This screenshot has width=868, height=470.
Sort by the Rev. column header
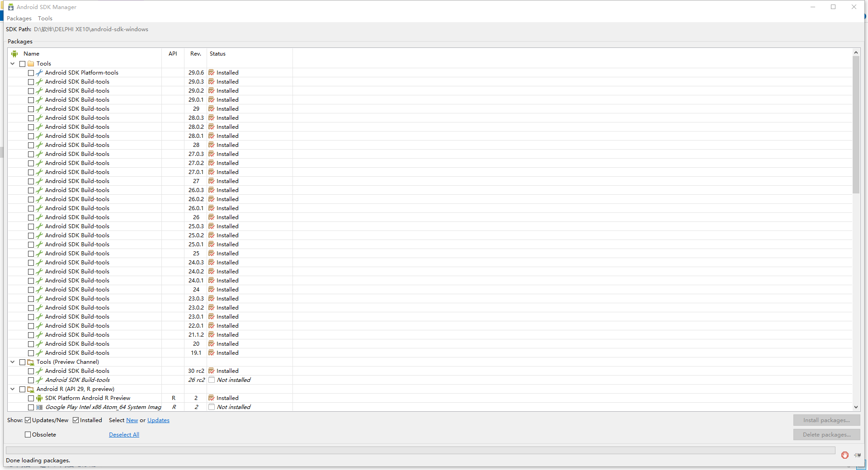click(x=196, y=54)
